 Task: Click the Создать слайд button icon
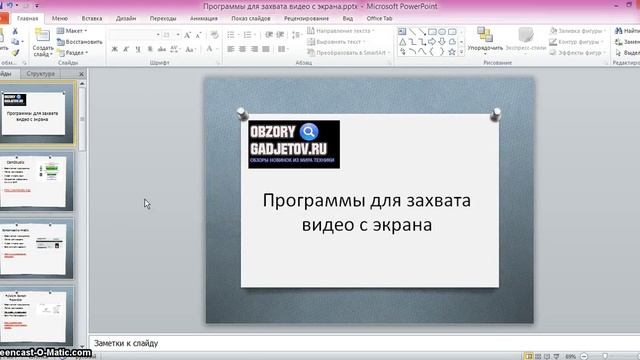coord(42,36)
